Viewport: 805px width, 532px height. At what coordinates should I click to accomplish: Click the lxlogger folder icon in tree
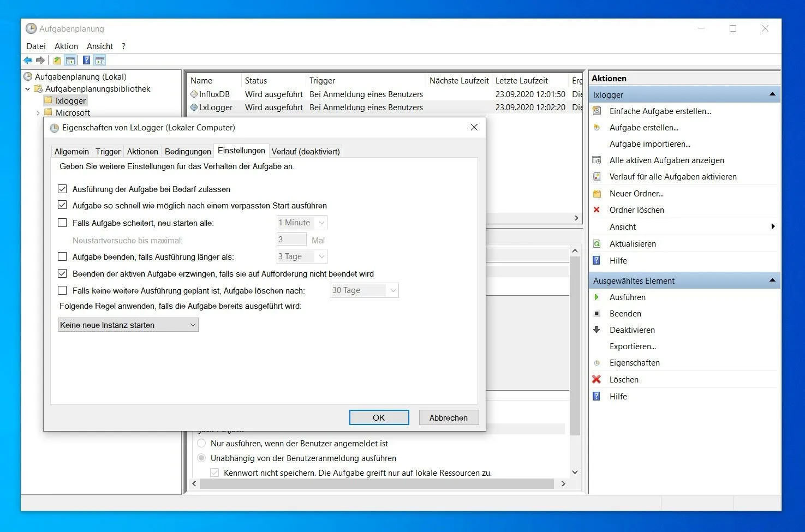(x=48, y=100)
